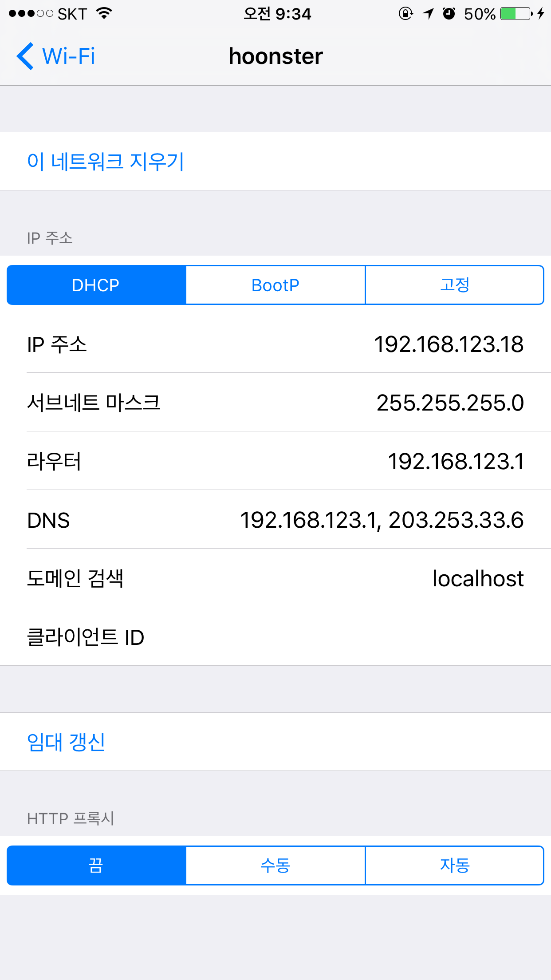The height and width of the screenshot is (980, 551).
Task: Tap the 도메인 검색 label
Action: (75, 579)
